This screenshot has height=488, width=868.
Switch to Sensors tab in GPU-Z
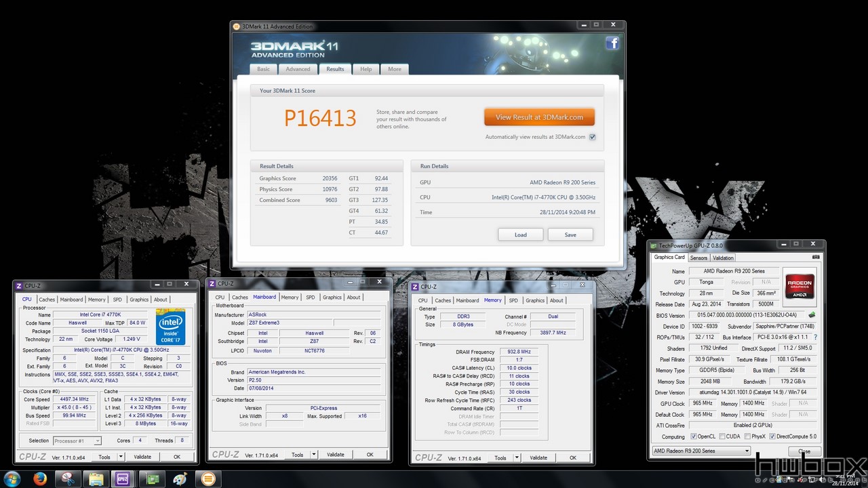[698, 258]
